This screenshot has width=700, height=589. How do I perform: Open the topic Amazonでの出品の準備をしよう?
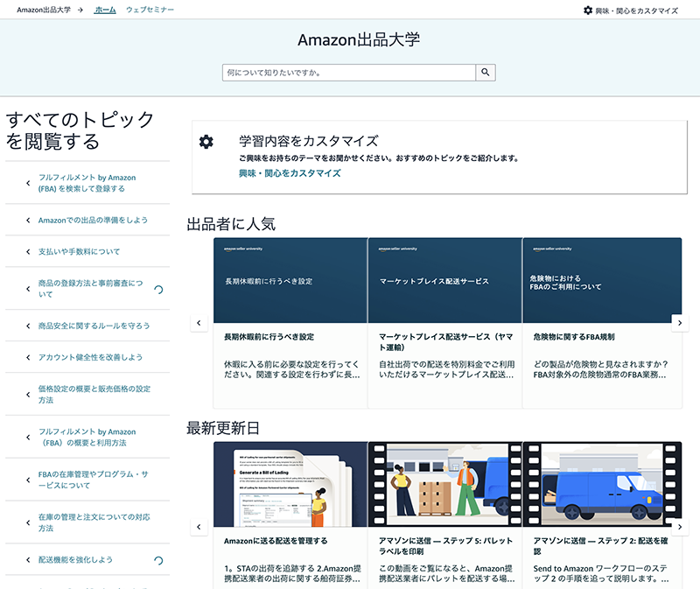coord(93,221)
